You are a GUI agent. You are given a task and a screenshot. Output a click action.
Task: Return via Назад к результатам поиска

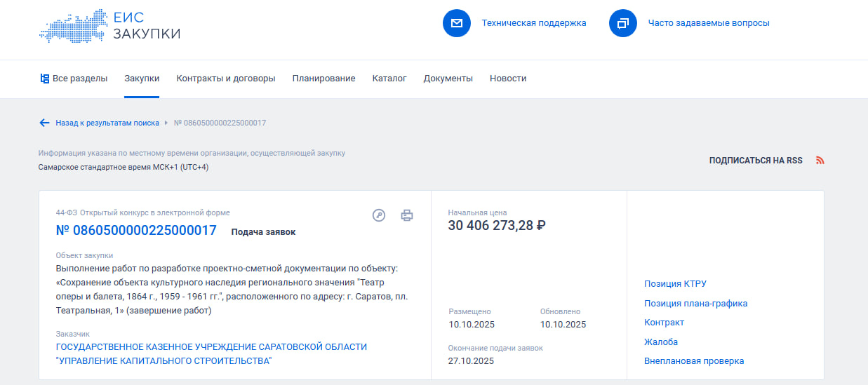coord(107,123)
